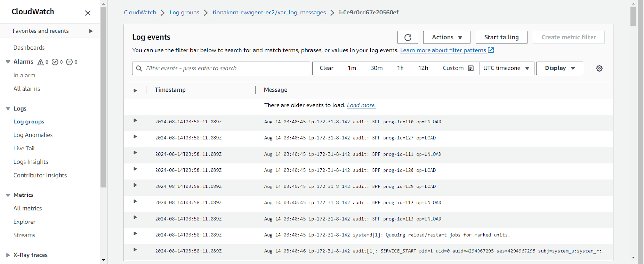Screen dimensions: 644x264
Task: Expand the systemd Queuing reload/restart row
Action: pos(135,234)
